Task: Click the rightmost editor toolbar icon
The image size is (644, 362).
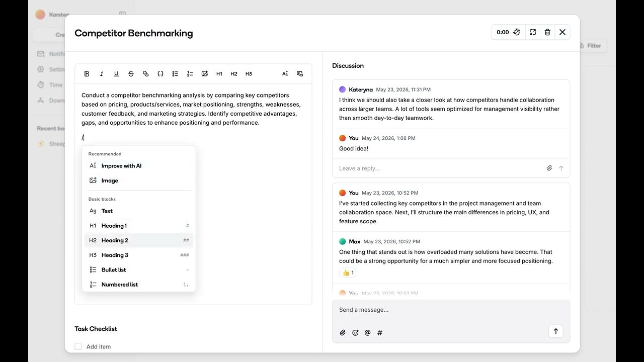Action: pyautogui.click(x=300, y=74)
